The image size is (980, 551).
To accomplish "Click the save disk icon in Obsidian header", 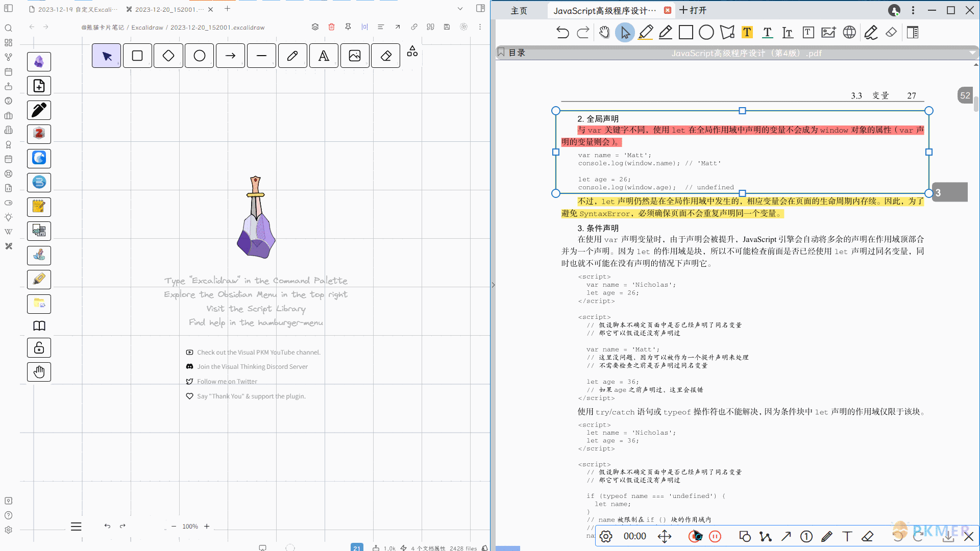I will (x=447, y=27).
